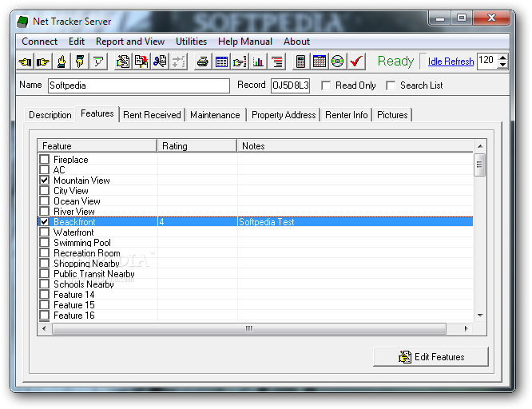The image size is (532, 409).
Task: Open the Edit menu
Action: click(77, 42)
